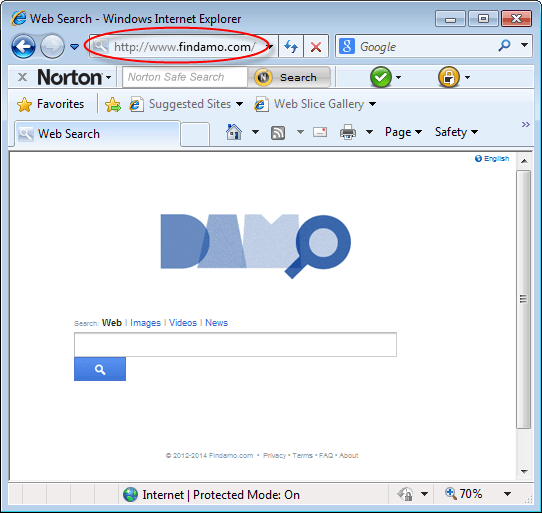542x513 pixels.
Task: Stop loading with the red X icon
Action: [316, 46]
